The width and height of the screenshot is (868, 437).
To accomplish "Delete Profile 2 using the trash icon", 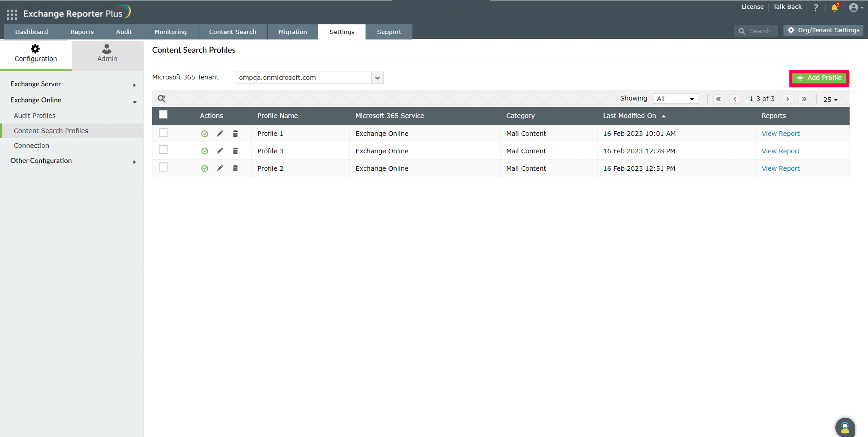I will (x=235, y=168).
